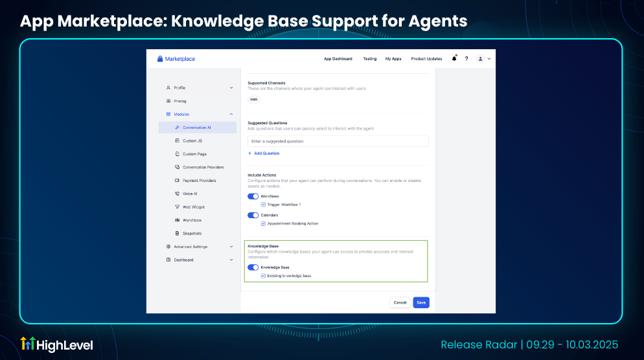Click the Snapshots file icon
The image size is (644, 360).
[178, 233]
